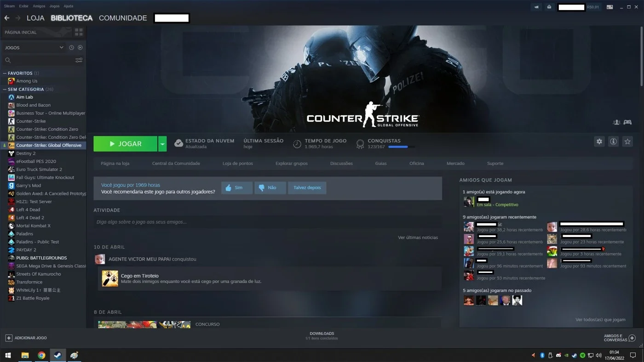Open the Discussões tab

pos(341,164)
